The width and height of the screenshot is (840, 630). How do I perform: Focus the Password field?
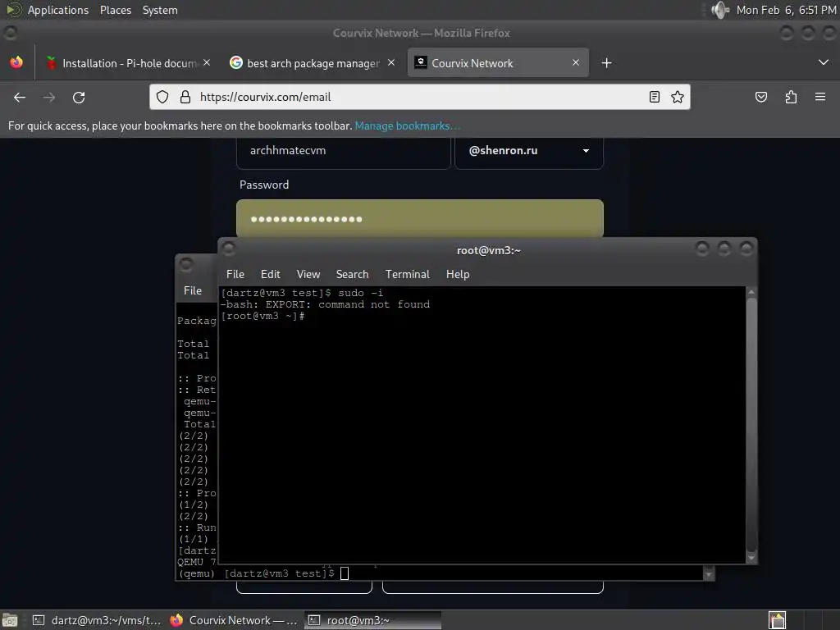[x=419, y=218]
